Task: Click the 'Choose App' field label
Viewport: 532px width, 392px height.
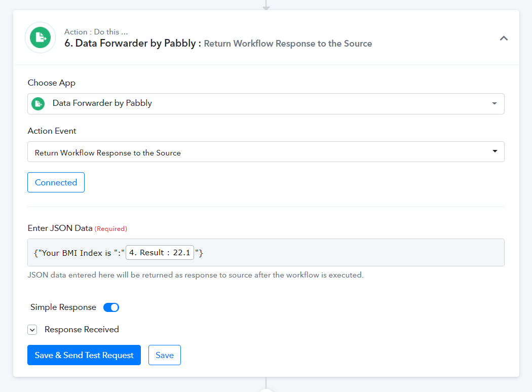Action: (x=52, y=83)
